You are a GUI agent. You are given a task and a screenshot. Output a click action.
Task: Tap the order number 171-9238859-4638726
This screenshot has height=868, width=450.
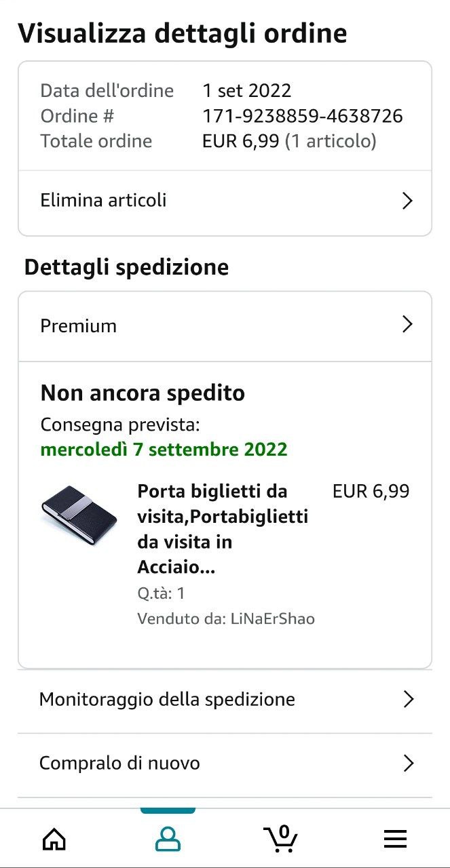pyautogui.click(x=303, y=116)
